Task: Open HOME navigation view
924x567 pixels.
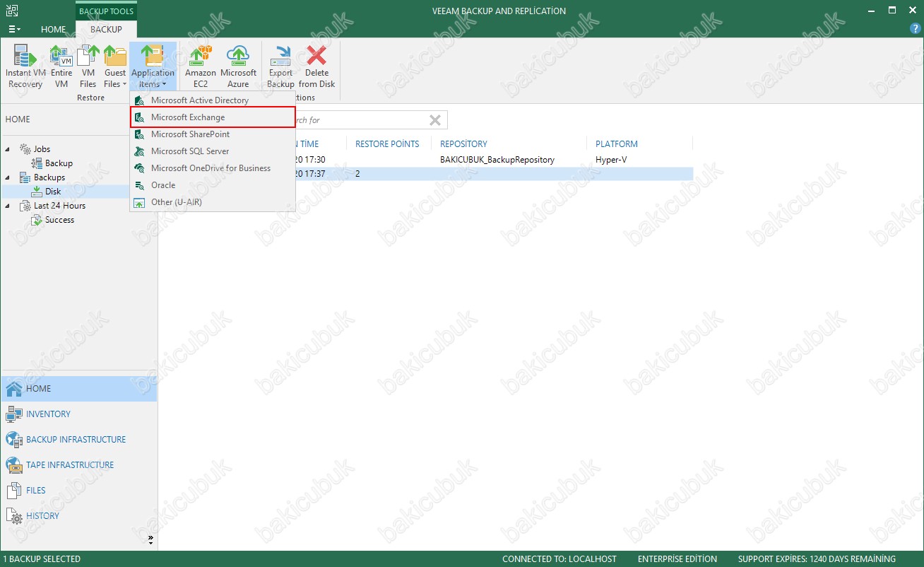Action: tap(78, 389)
